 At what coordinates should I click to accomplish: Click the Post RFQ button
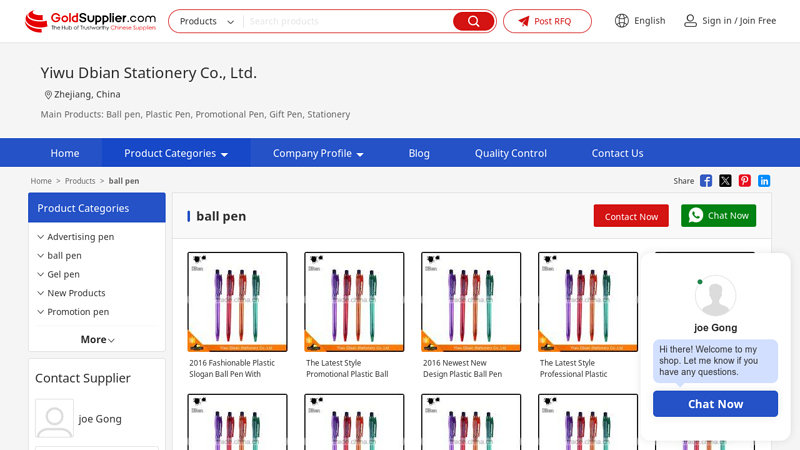(547, 21)
